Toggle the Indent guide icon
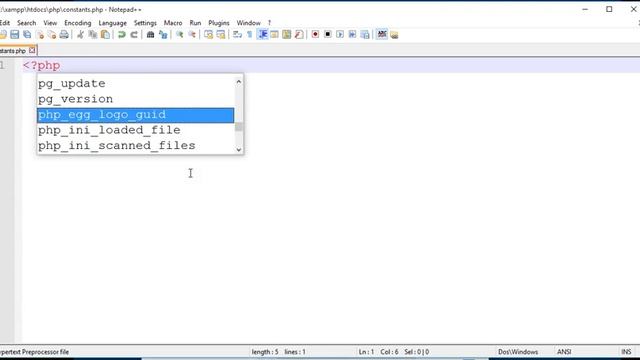 pos(262,35)
